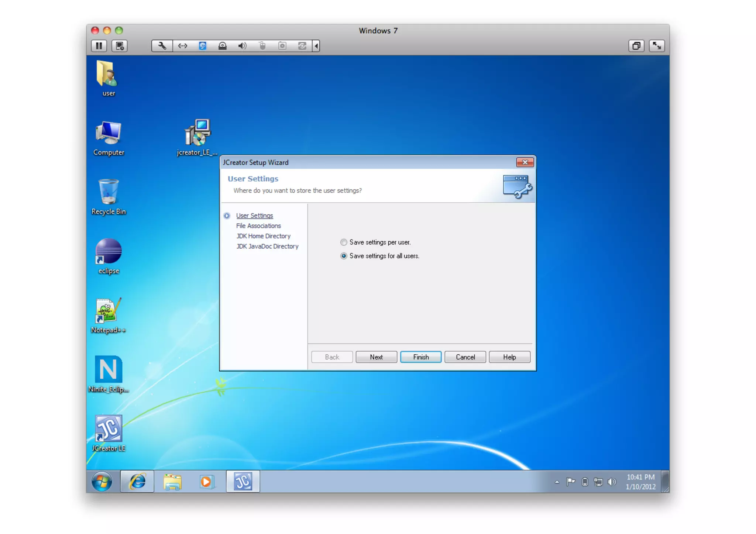Go to File Associations step
The height and width of the screenshot is (534, 756).
pos(258,226)
